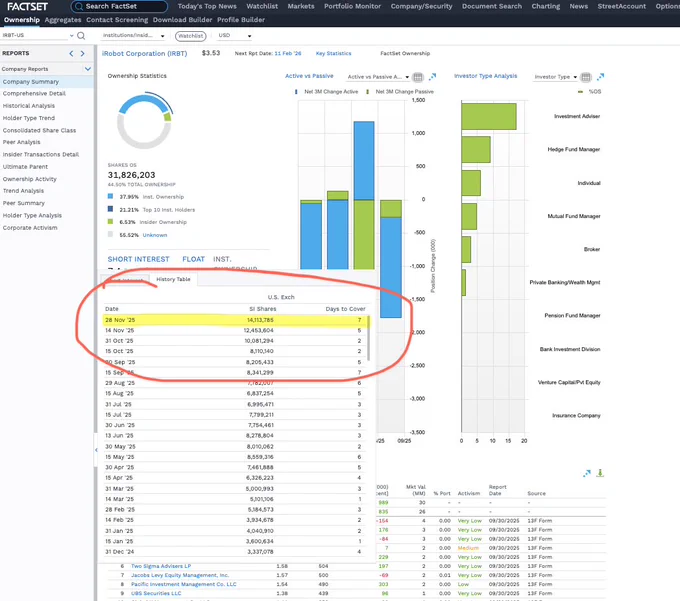
Task: Open Active vs Passive table view icon
Action: (x=418, y=77)
